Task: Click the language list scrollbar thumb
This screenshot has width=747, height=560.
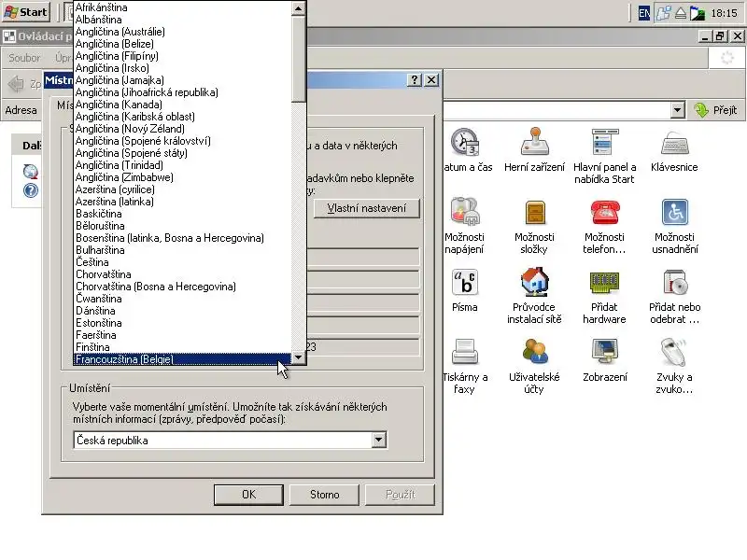Action: coord(298,59)
